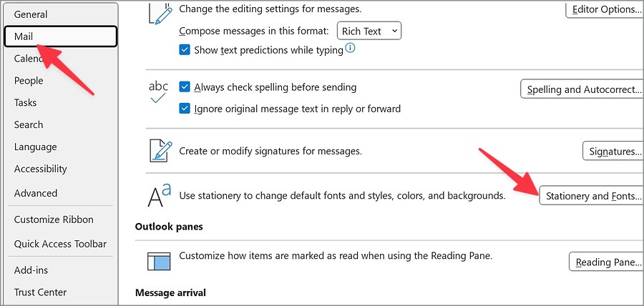Click the Editor Options button
644x306 pixels.
click(x=605, y=9)
